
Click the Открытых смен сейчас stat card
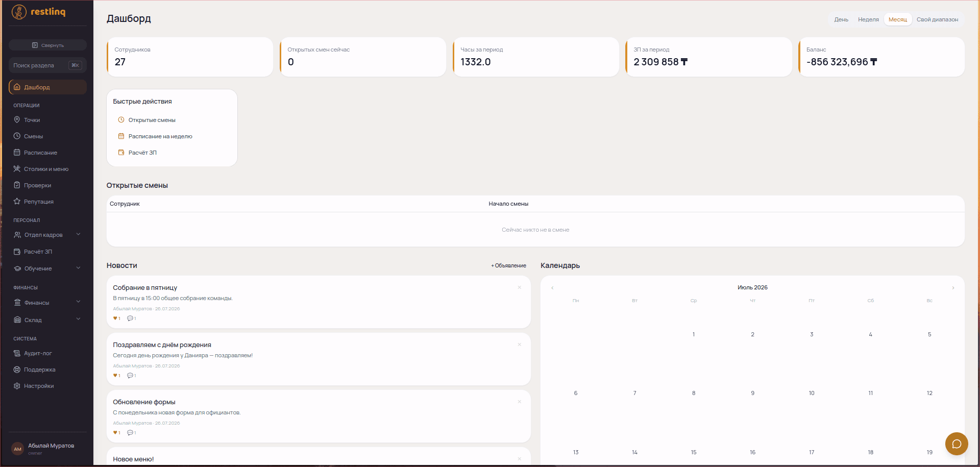point(363,57)
